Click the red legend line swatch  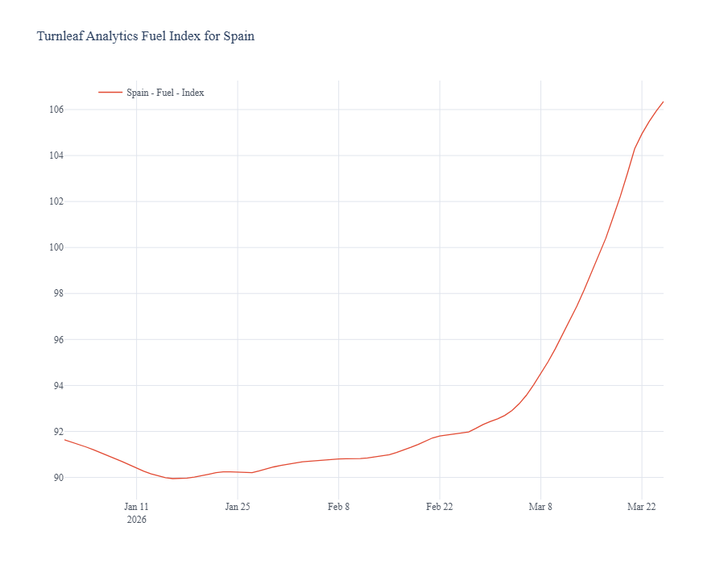tap(110, 93)
